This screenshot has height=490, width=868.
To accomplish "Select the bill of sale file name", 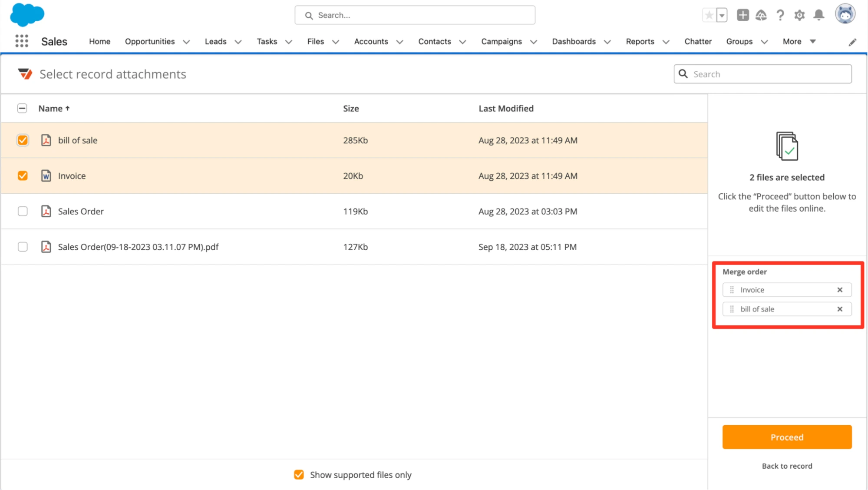I will (78, 140).
